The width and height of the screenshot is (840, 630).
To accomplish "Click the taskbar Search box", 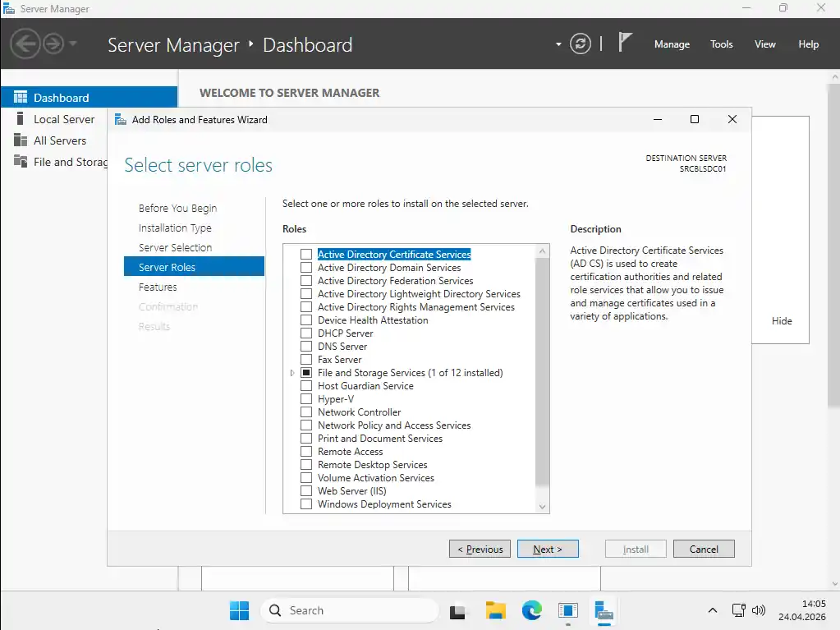I will click(349, 610).
